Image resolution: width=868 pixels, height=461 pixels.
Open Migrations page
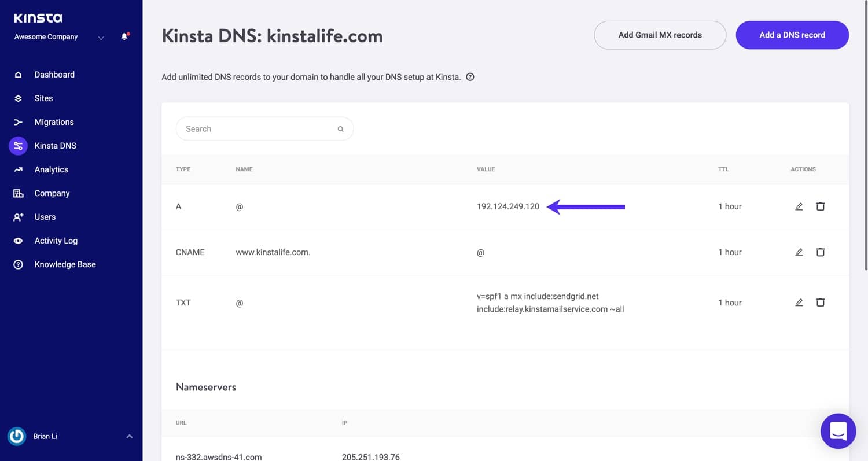(54, 122)
